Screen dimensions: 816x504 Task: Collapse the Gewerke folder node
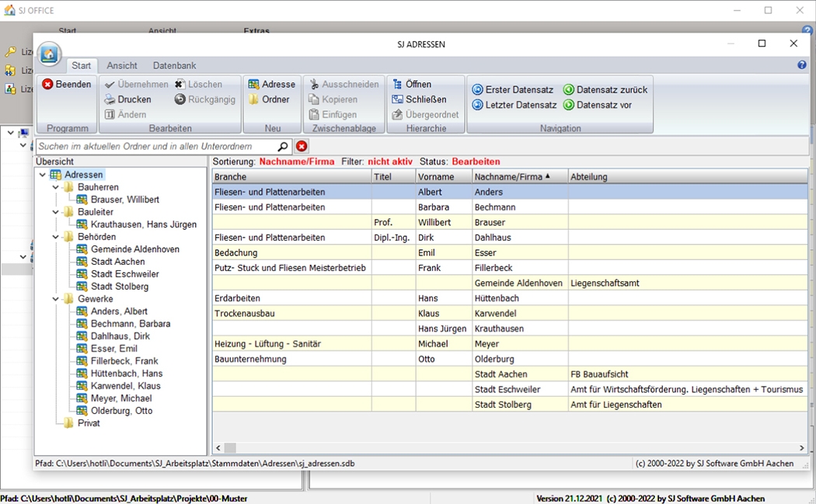[x=56, y=299]
